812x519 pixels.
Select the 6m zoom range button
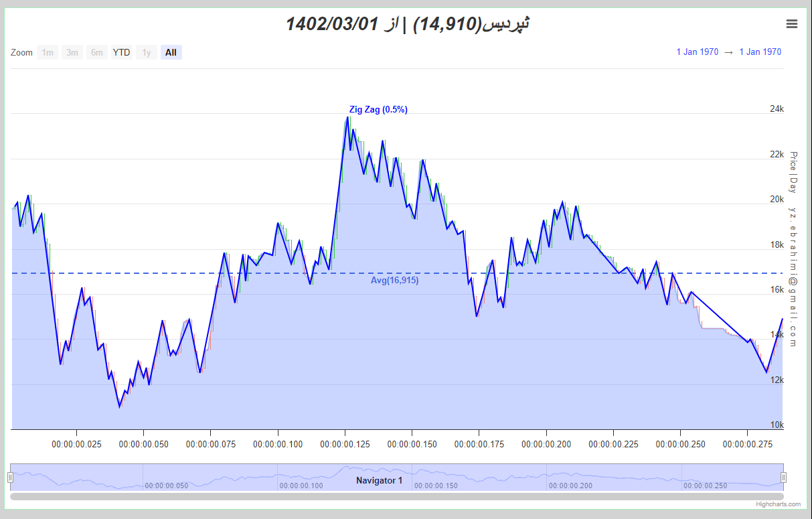tap(97, 52)
